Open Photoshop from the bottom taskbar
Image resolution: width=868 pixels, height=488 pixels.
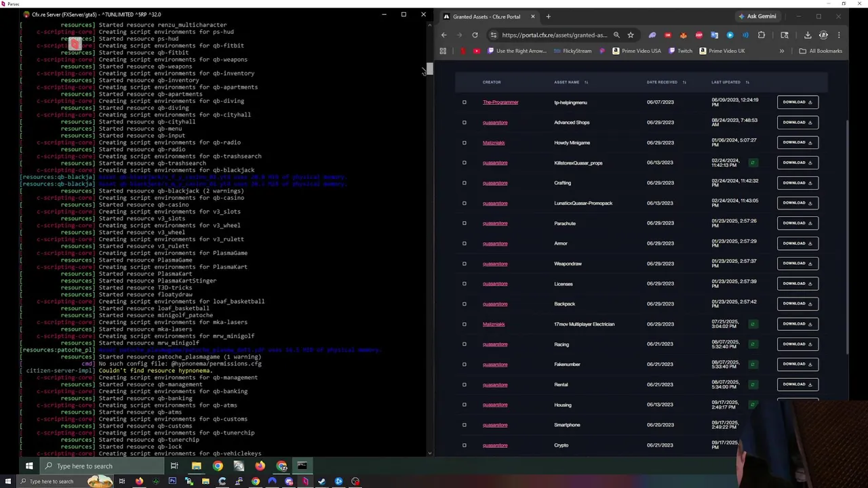172,481
